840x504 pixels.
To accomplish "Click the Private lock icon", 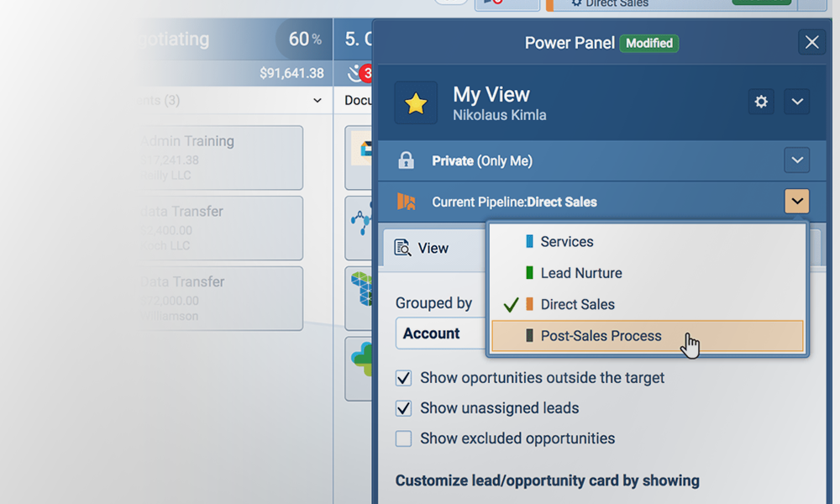I will coord(406,160).
